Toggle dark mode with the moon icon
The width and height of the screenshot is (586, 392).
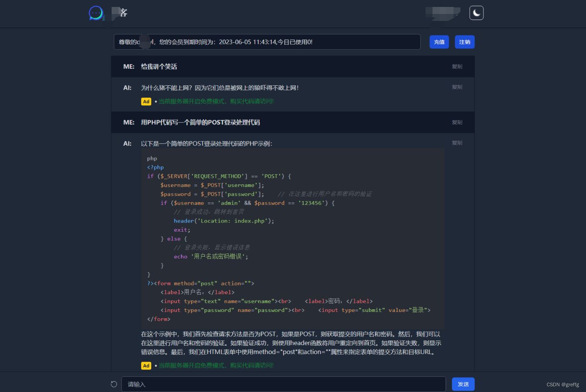(476, 13)
